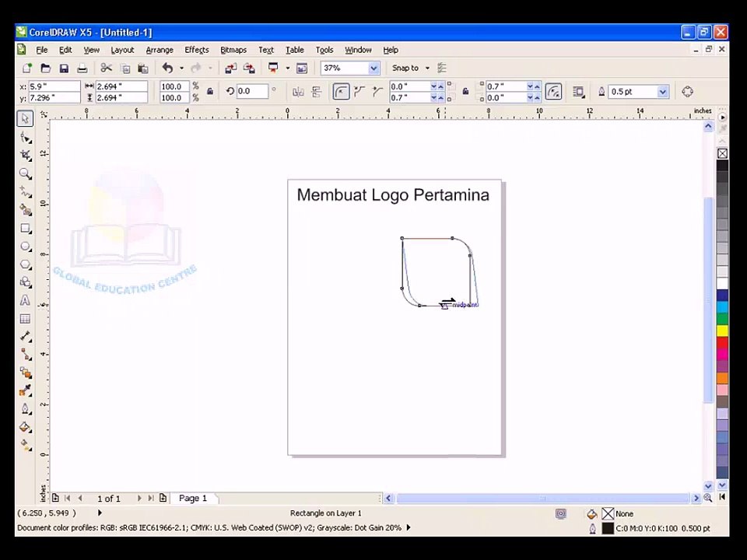
Task: Switch to the Page 1 tab
Action: pos(193,498)
